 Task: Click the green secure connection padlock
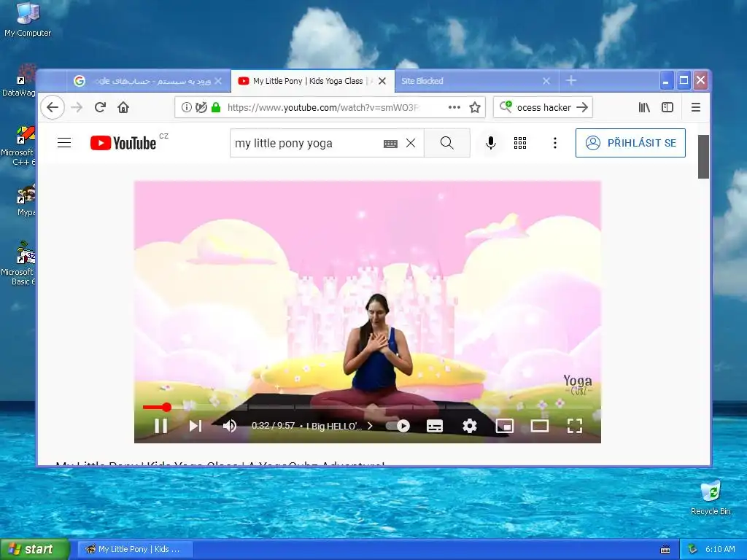216,107
